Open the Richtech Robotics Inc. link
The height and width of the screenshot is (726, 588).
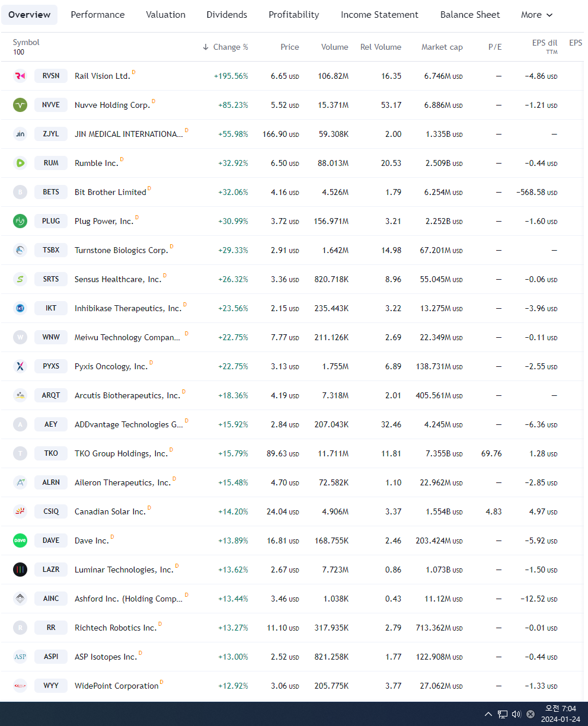[x=116, y=628]
